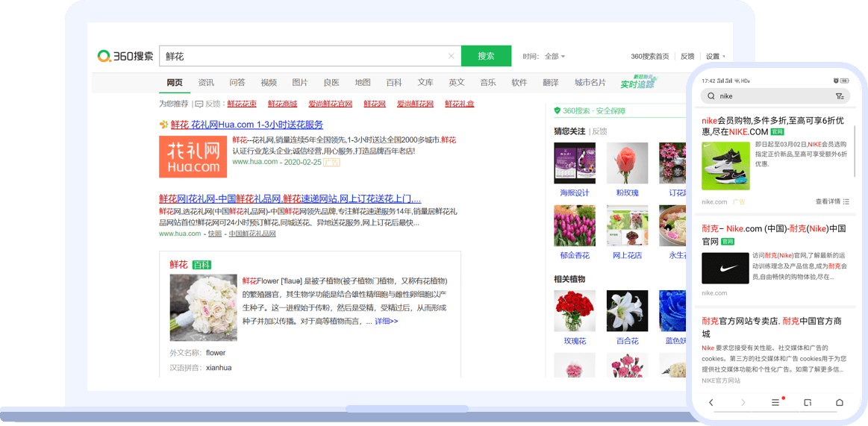868x426 pixels.
Task: Open result 鲜花 花礼网Hua.com 1-3小时送花服务
Action: click(x=247, y=125)
